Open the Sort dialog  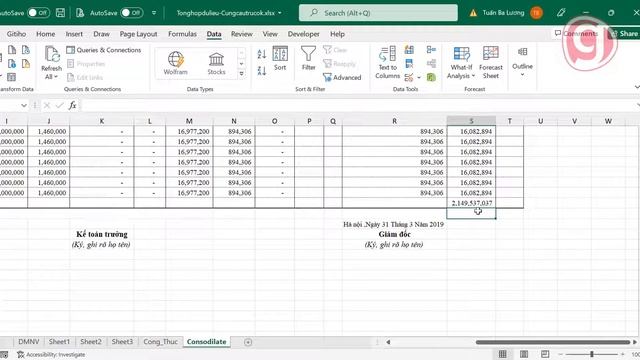coord(280,58)
